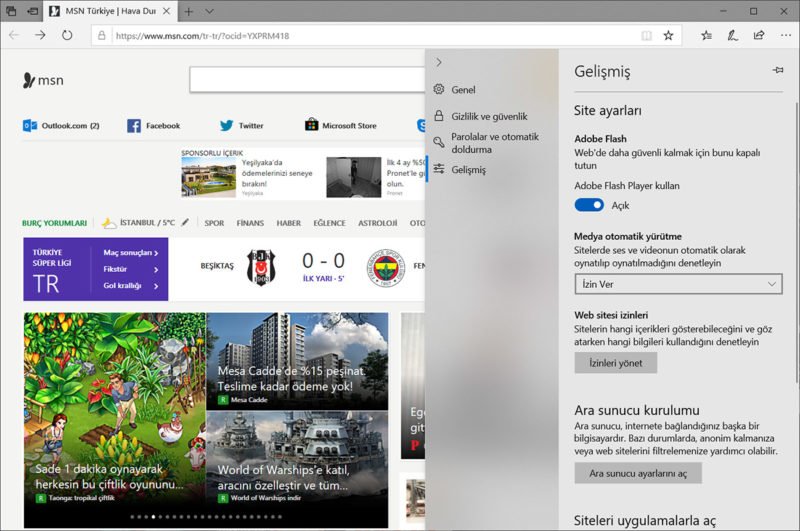Open EĞLENCE navigation item

point(330,223)
